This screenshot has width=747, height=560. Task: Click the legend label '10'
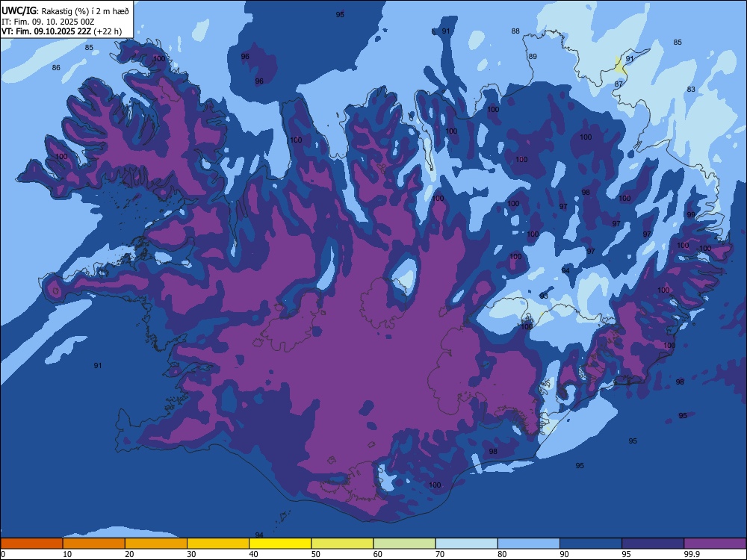tap(67, 554)
